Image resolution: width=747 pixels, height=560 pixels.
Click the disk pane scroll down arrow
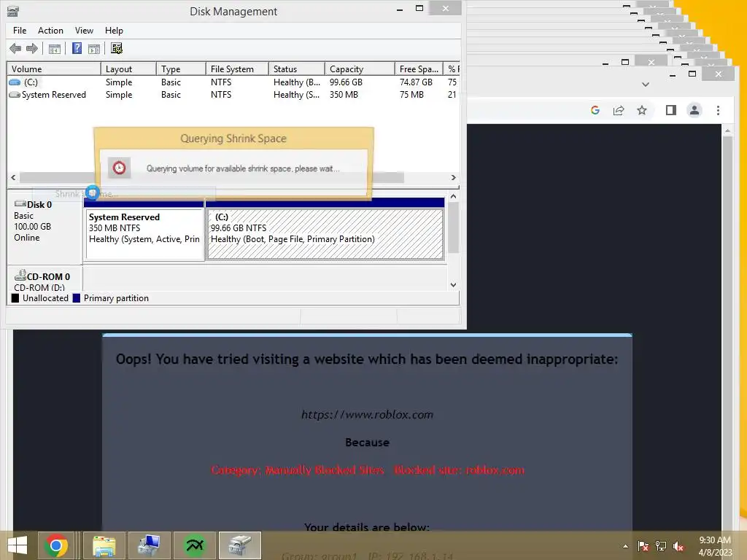tap(454, 285)
